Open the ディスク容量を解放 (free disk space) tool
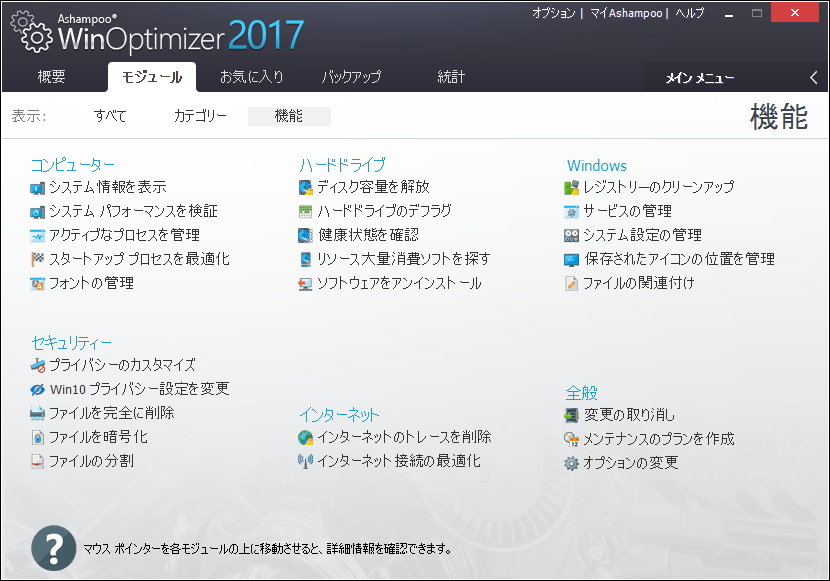This screenshot has width=830, height=581. 372,186
